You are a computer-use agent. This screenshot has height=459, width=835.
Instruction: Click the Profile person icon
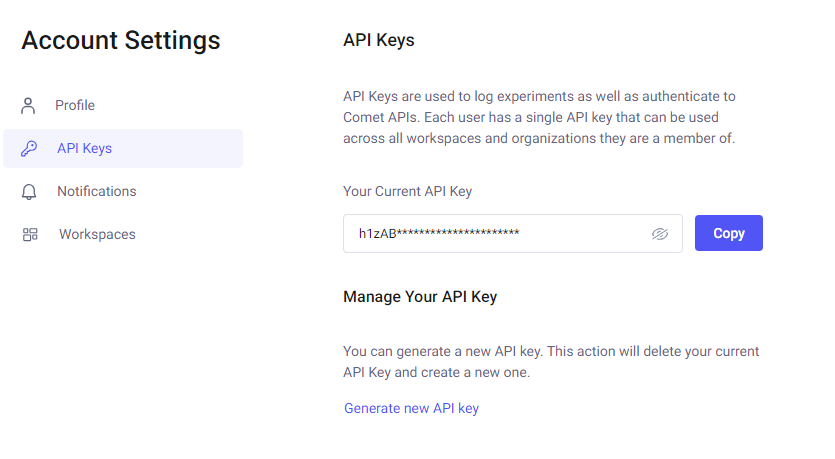coord(28,105)
